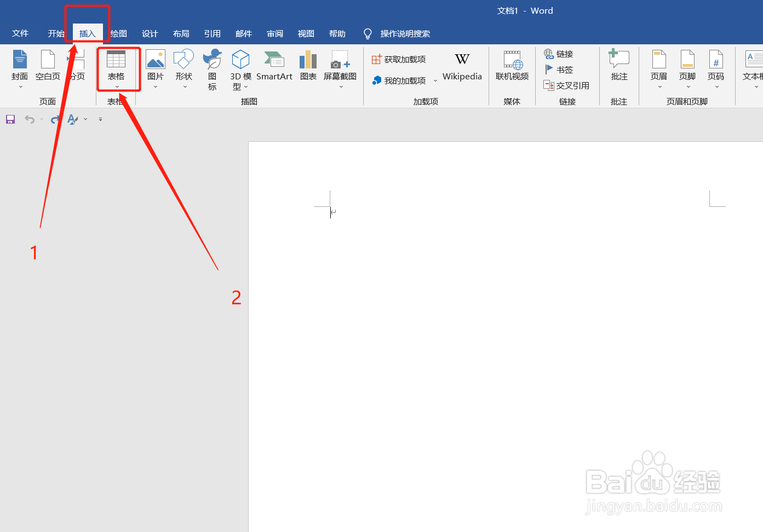Click inside the blank document page

pos(506,337)
